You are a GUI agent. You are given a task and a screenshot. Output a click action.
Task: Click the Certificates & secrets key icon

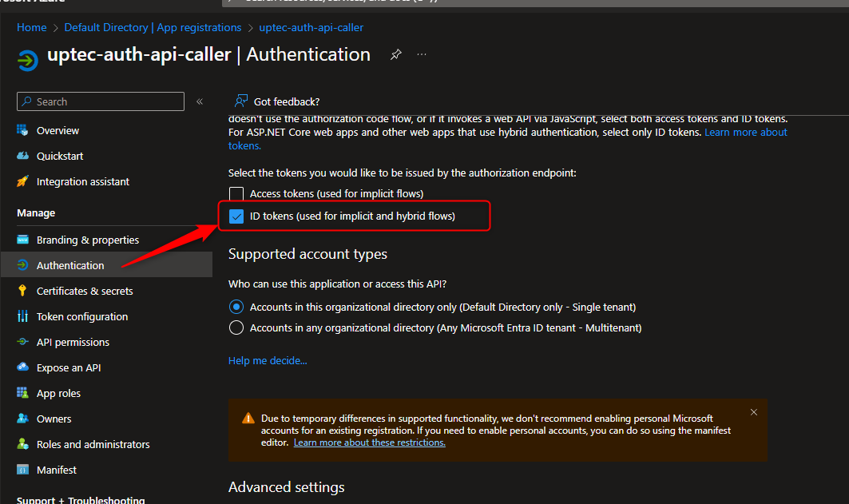[x=23, y=291]
